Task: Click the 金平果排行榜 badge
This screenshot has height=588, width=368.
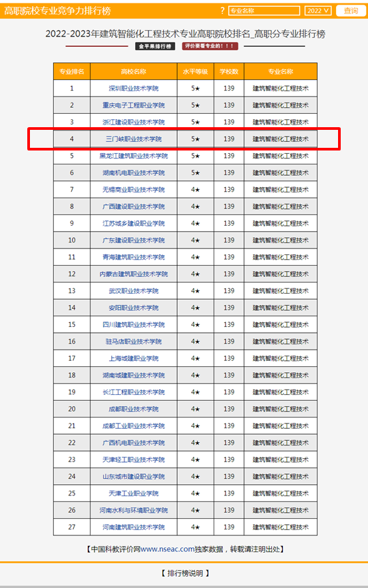Action: (x=155, y=46)
